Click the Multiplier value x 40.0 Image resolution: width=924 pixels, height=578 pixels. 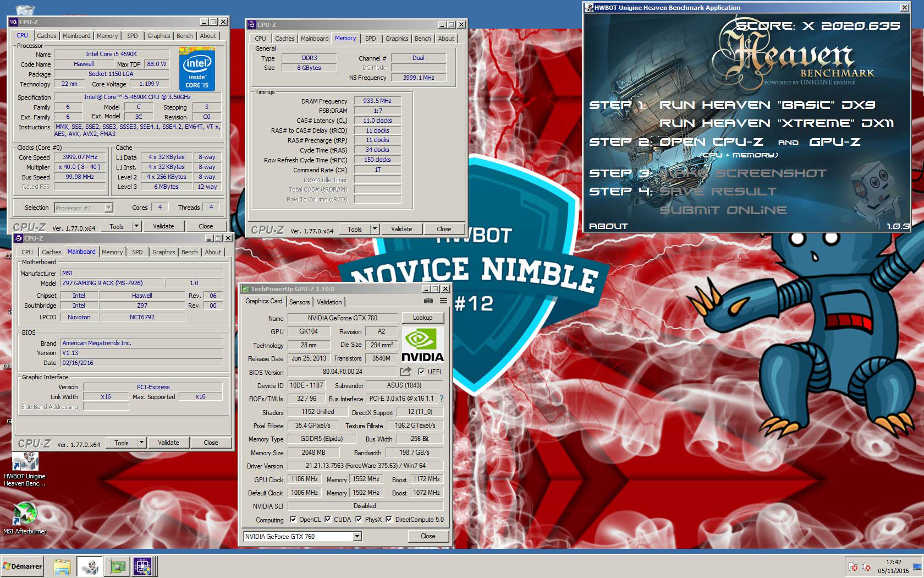tap(80, 167)
